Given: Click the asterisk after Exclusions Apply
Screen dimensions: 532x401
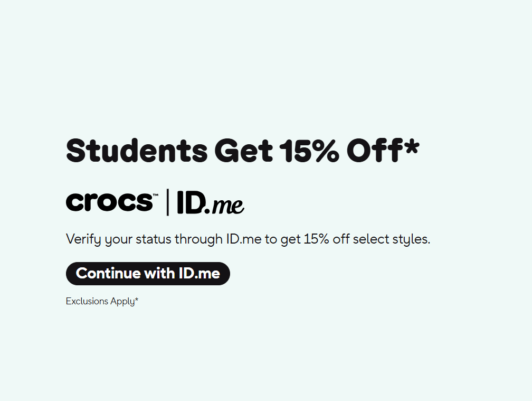Looking at the screenshot, I should [136, 300].
